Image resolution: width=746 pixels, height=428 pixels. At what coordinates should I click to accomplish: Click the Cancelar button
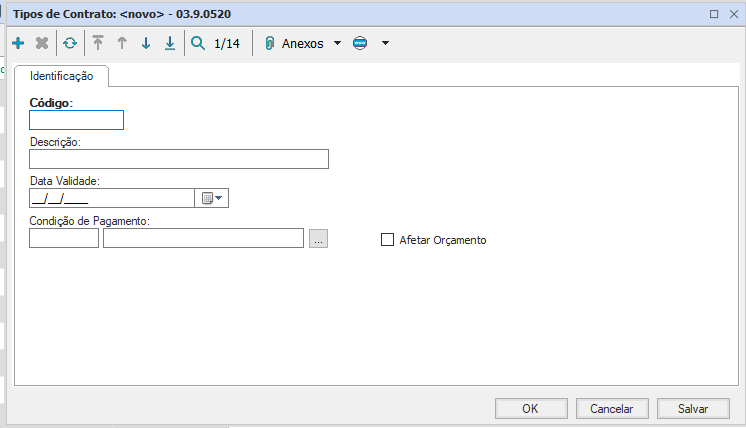[x=612, y=408]
